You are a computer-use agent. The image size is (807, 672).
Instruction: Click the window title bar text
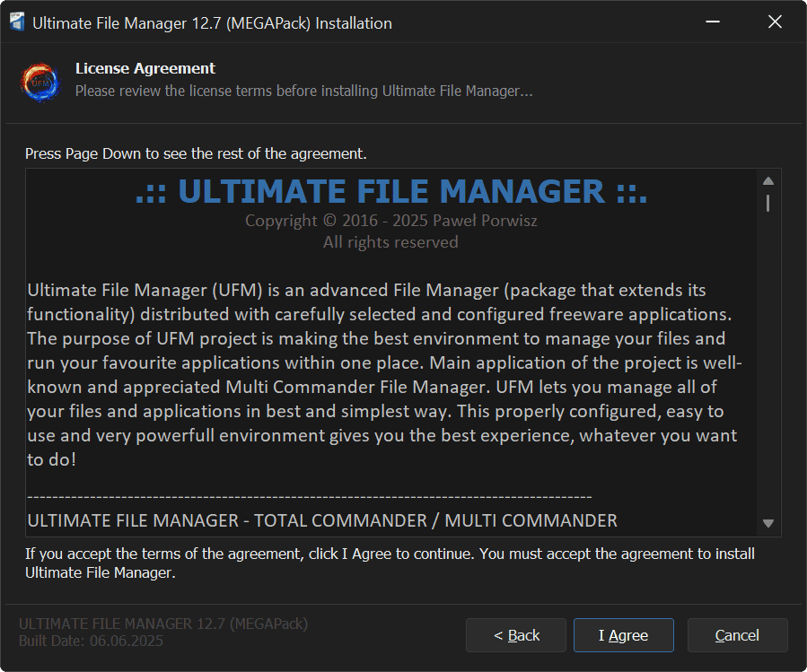point(212,23)
